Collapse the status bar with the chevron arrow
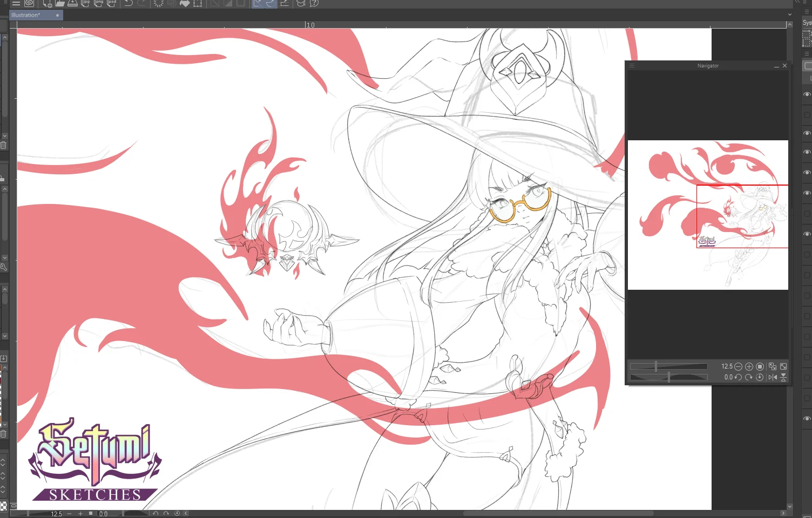The image size is (812, 518). pos(186,513)
